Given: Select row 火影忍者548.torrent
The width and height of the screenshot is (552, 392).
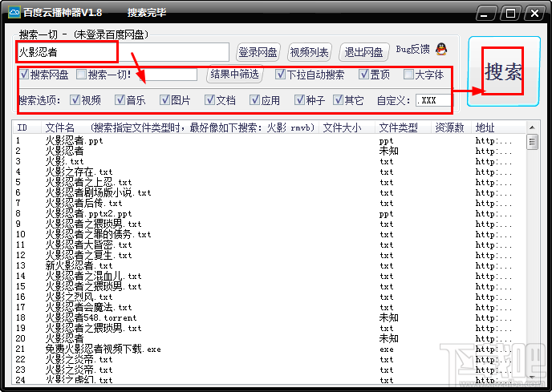Looking at the screenshot, I should tap(270, 317).
